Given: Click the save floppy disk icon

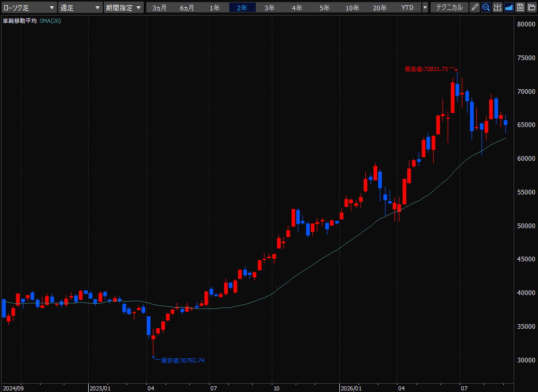Looking at the screenshot, I should pos(520,7).
